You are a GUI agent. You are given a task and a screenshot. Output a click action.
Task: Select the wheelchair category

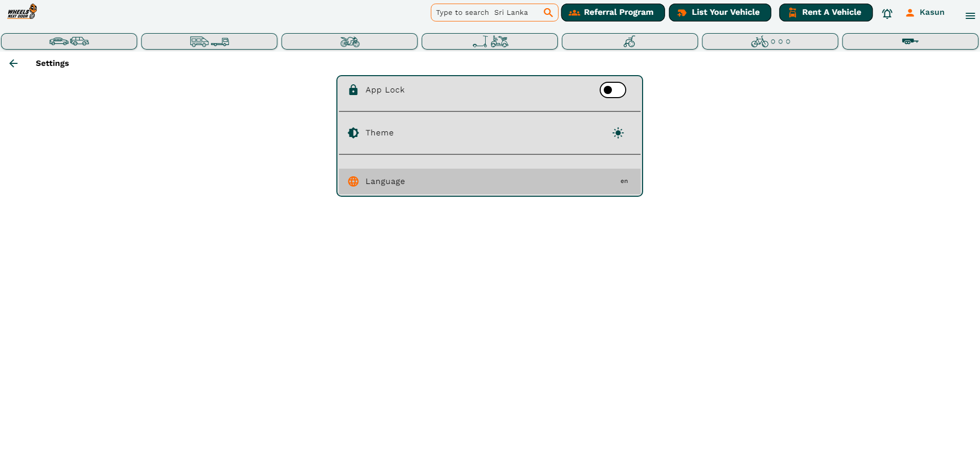[629, 41]
